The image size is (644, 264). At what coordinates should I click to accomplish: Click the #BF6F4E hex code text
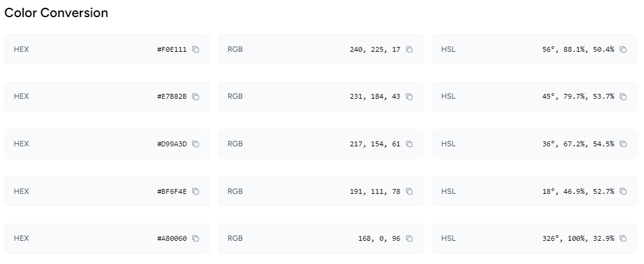tap(172, 191)
